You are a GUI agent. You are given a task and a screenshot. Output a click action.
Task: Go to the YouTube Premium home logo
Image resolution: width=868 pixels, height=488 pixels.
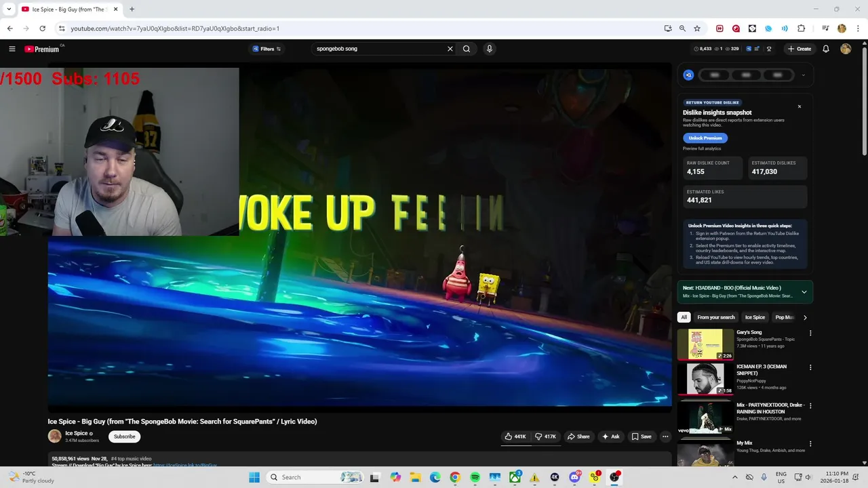42,49
